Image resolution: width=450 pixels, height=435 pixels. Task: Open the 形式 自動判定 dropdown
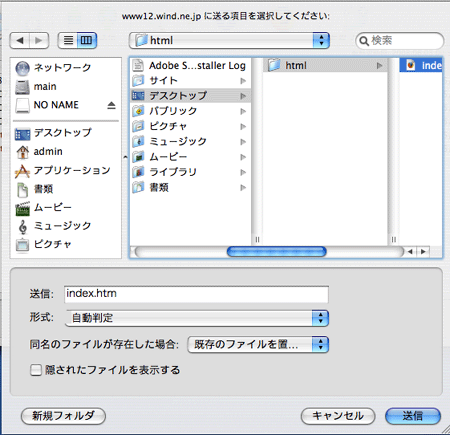click(197, 318)
